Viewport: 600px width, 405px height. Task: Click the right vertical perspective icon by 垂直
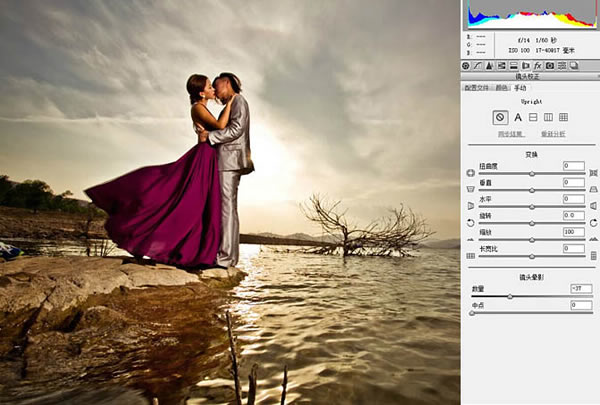tap(593, 189)
